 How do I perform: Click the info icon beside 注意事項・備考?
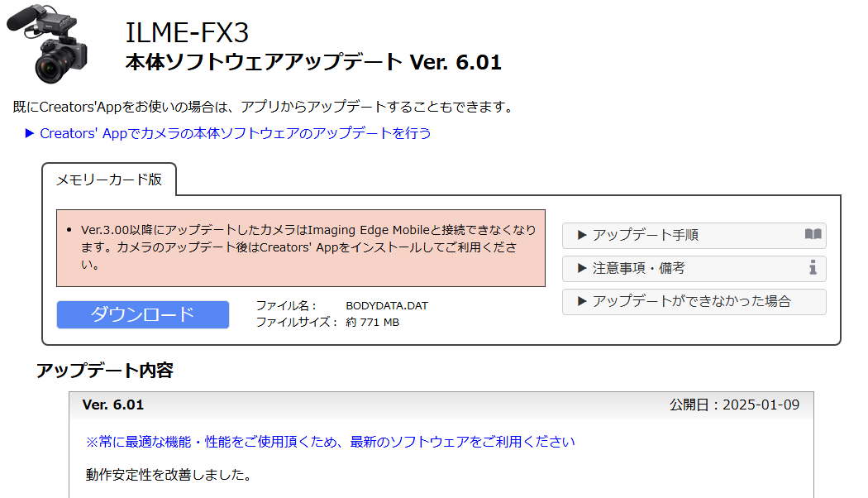point(813,267)
